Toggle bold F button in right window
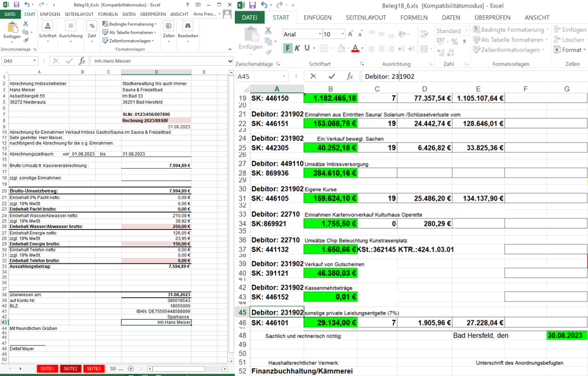Image resolution: width=588 pixels, height=376 pixels. click(x=287, y=48)
